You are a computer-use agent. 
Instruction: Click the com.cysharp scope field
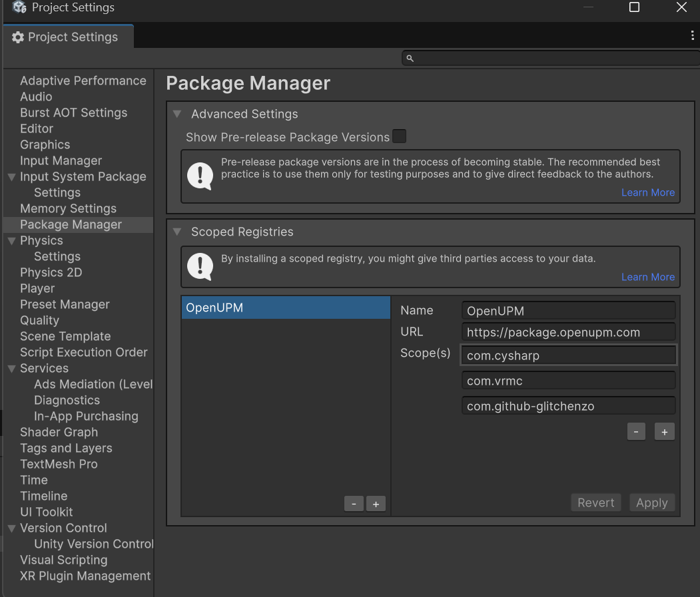(x=568, y=355)
